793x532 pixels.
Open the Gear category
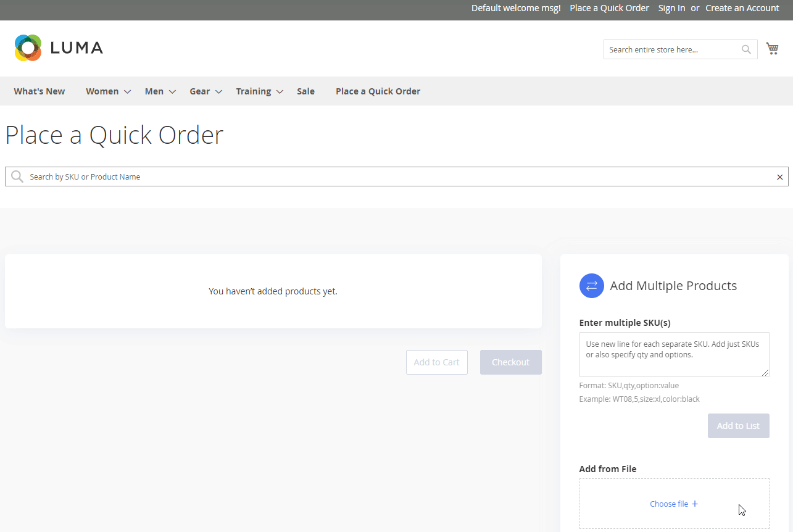[x=199, y=91]
